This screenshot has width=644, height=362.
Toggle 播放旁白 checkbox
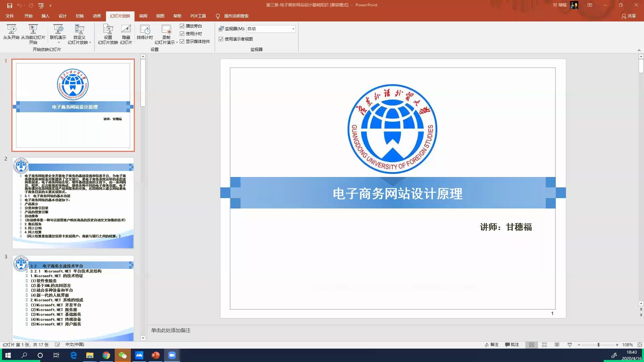[182, 26]
